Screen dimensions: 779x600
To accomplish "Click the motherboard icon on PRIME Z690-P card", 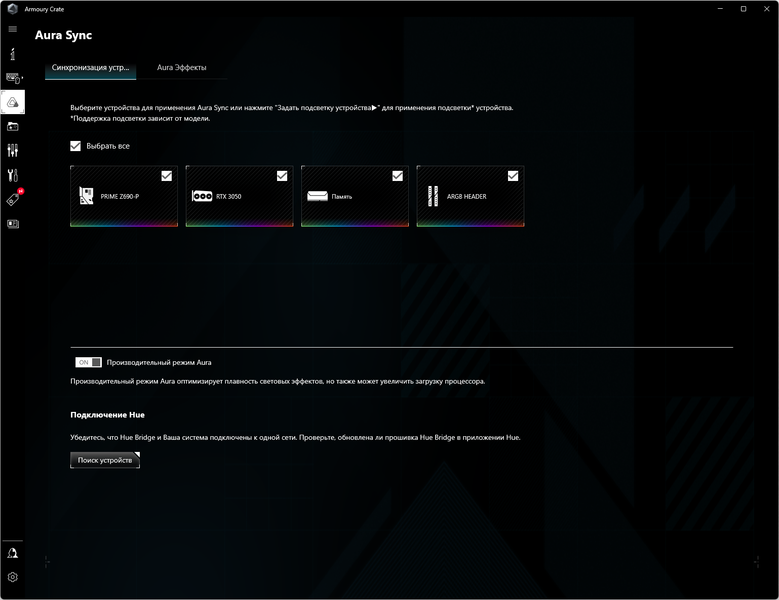I will coord(86,196).
